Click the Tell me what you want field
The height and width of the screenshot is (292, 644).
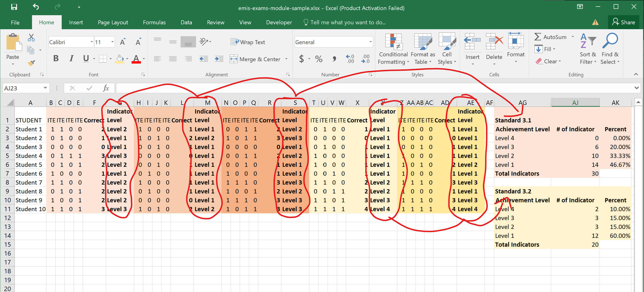coord(348,22)
